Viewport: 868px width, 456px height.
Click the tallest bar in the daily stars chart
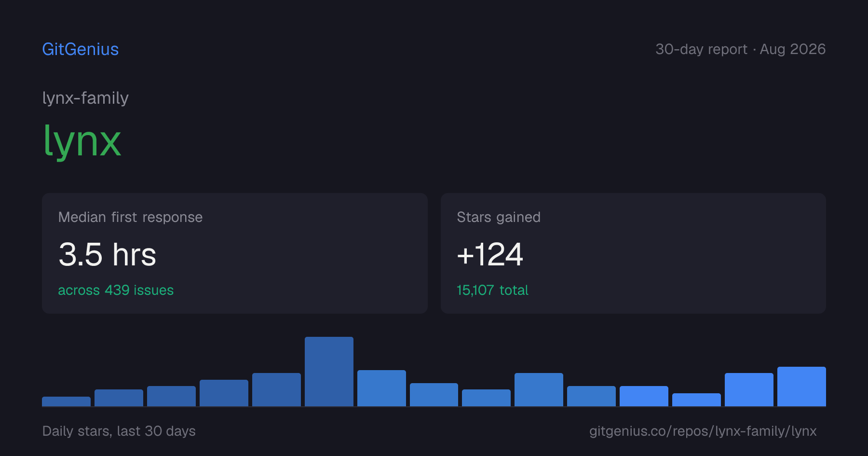tap(329, 372)
